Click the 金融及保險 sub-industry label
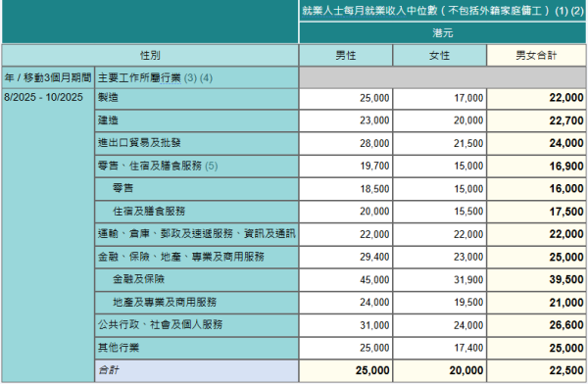Screen dimensions: 588x384 coord(197,279)
